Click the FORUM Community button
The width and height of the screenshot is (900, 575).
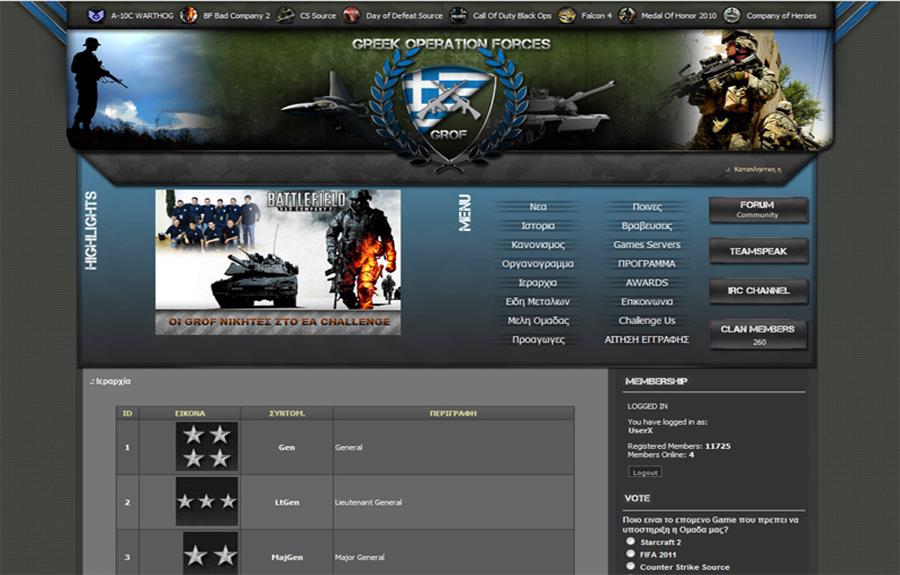[758, 209]
